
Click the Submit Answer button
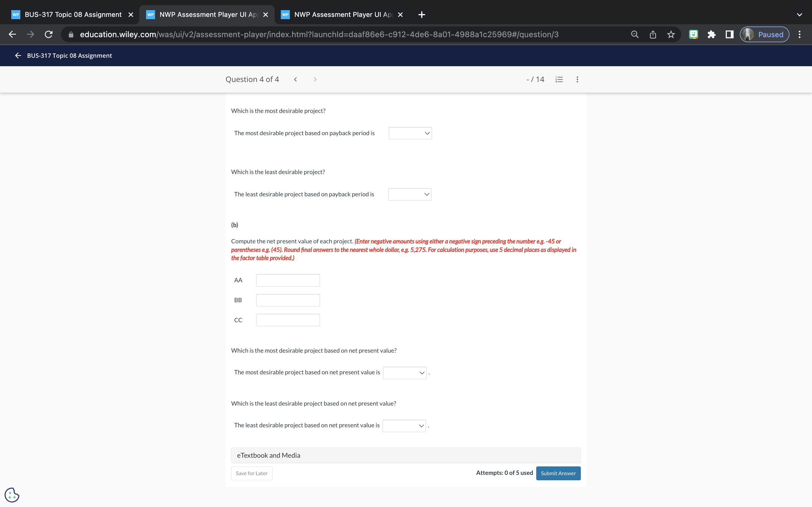click(558, 473)
